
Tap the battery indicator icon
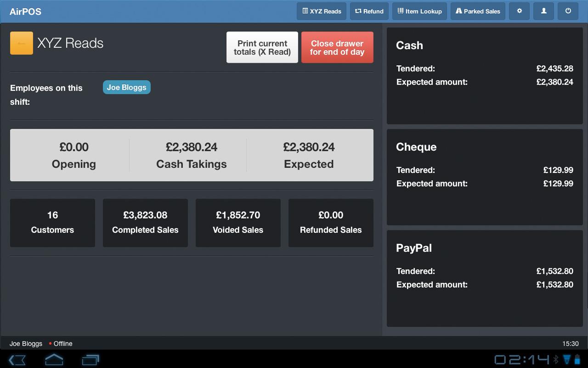[577, 359]
